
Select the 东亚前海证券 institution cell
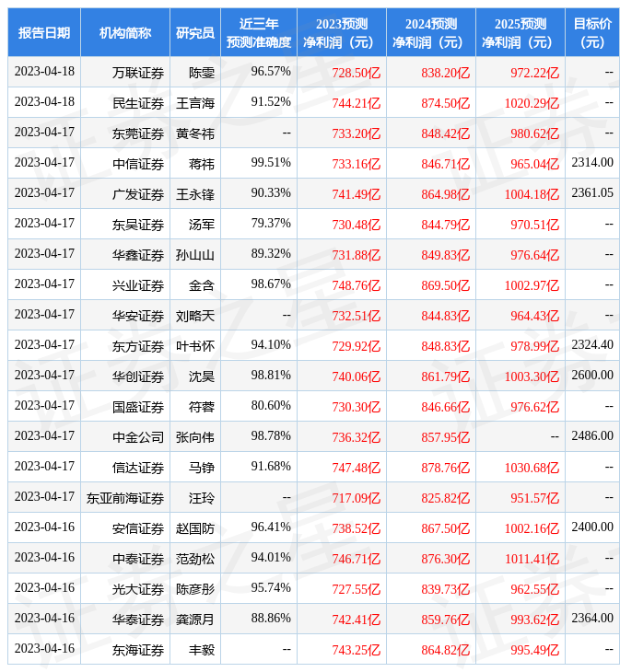(x=125, y=498)
